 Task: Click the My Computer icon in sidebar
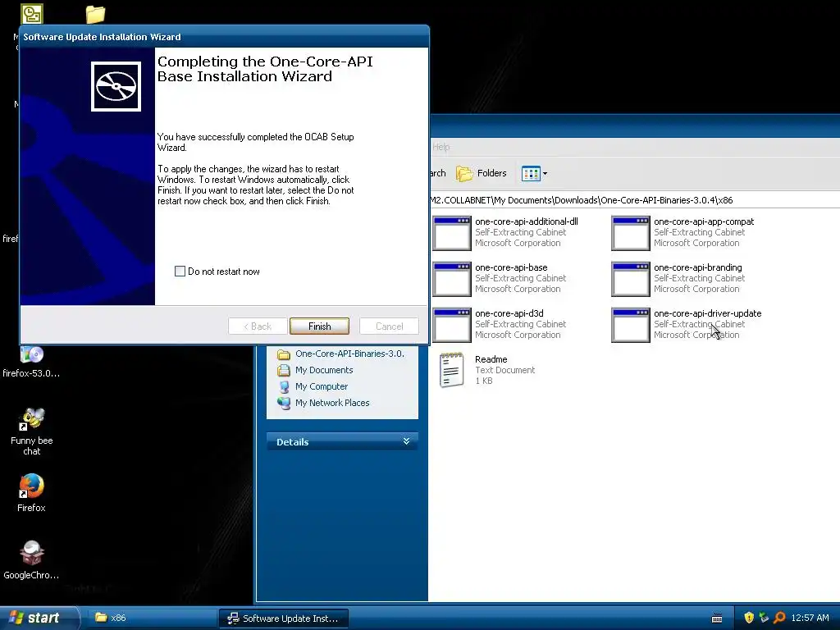(x=284, y=387)
